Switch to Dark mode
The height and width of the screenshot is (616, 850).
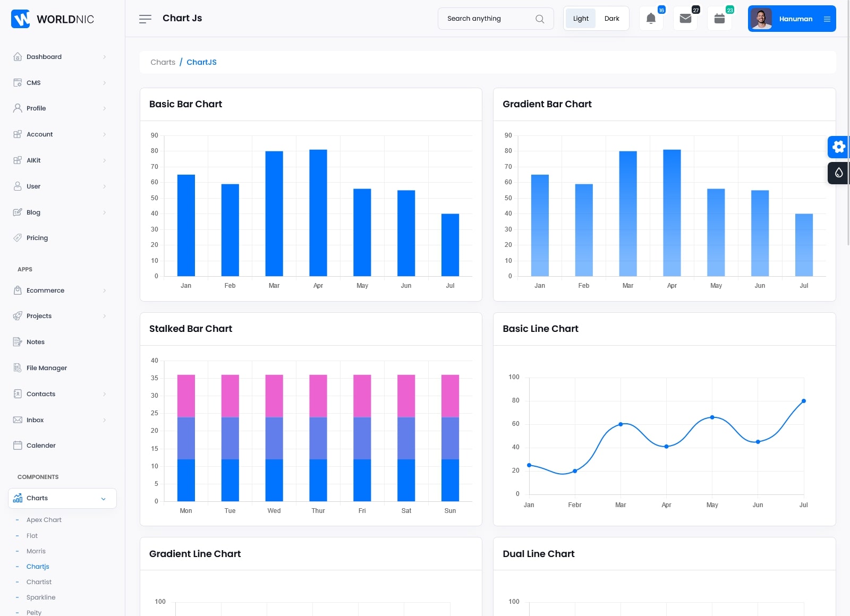click(x=611, y=19)
